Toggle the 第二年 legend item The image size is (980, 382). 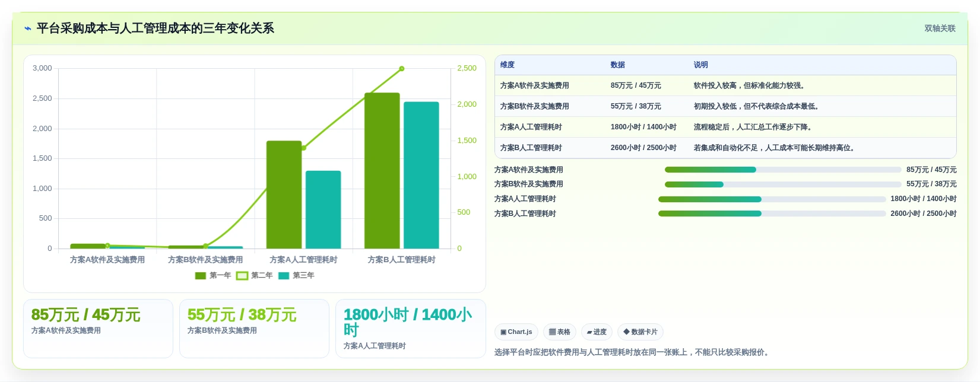(255, 275)
